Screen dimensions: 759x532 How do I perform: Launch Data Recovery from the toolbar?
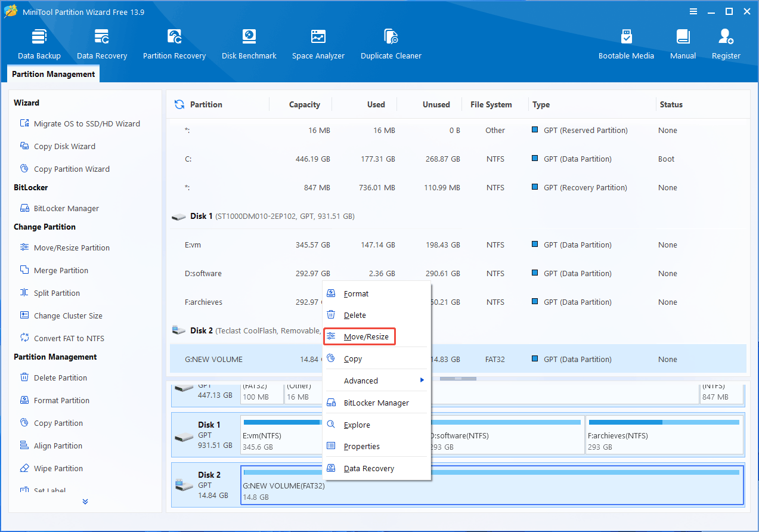(x=102, y=44)
